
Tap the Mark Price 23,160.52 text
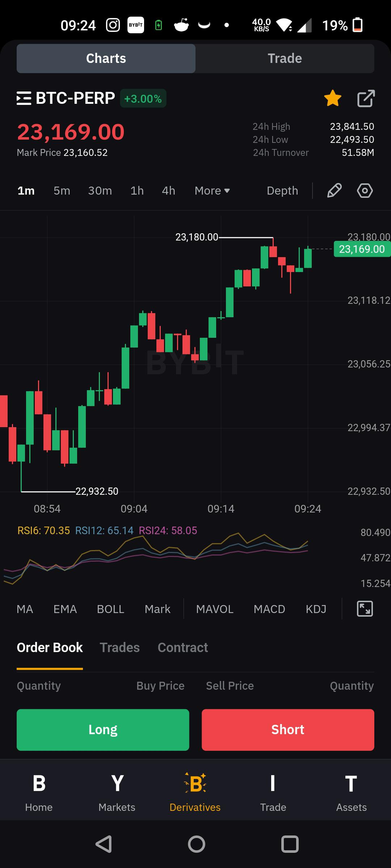(x=62, y=153)
